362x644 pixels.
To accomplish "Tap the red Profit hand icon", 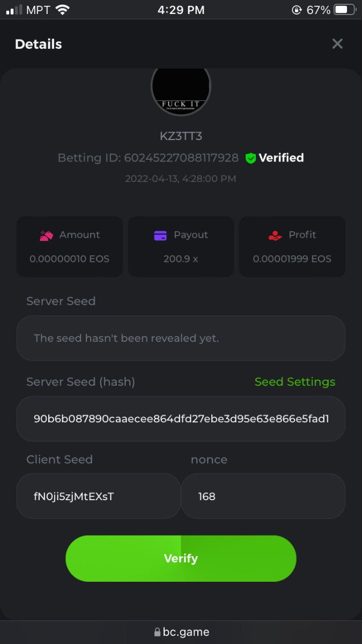I will [275, 235].
